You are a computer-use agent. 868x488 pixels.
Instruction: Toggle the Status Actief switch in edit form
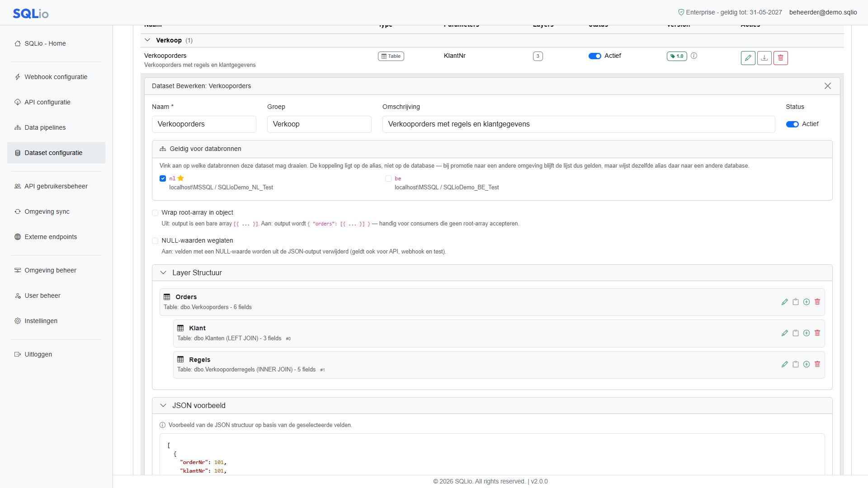pos(792,124)
